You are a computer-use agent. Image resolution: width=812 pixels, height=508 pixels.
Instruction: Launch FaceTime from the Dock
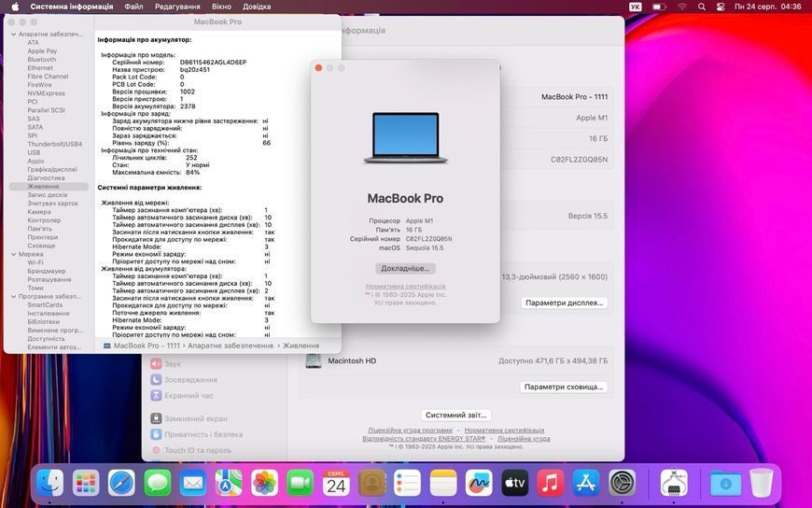[301, 483]
